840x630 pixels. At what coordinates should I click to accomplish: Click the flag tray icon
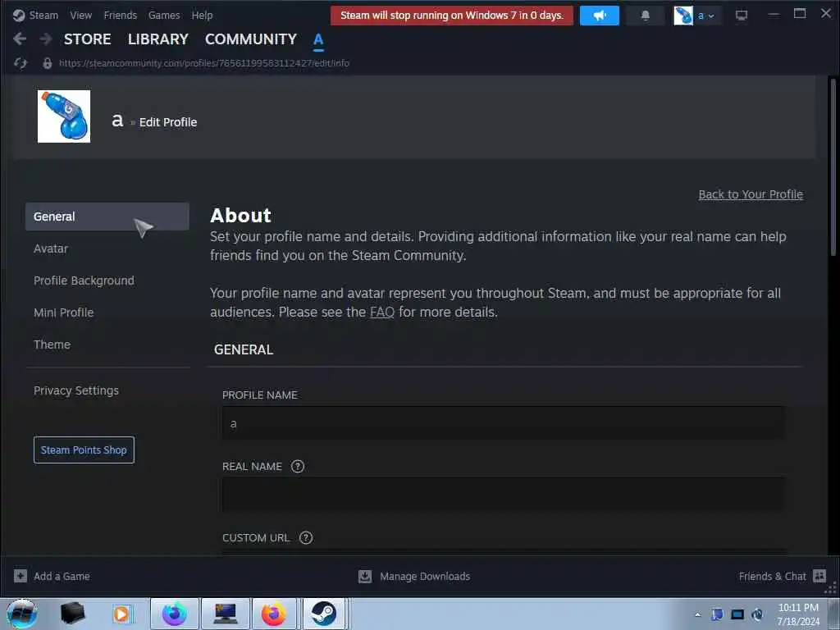tap(717, 614)
